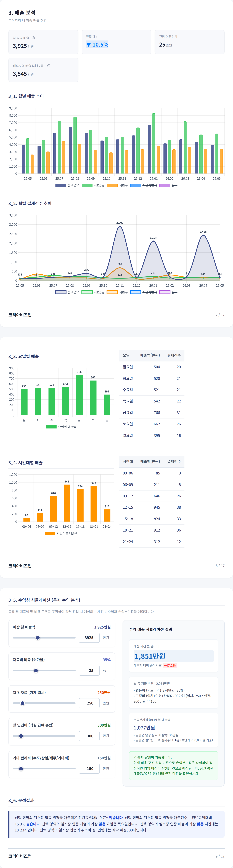Select the 목요일 row label
The width and height of the screenshot is (233, 868).
click(128, 401)
